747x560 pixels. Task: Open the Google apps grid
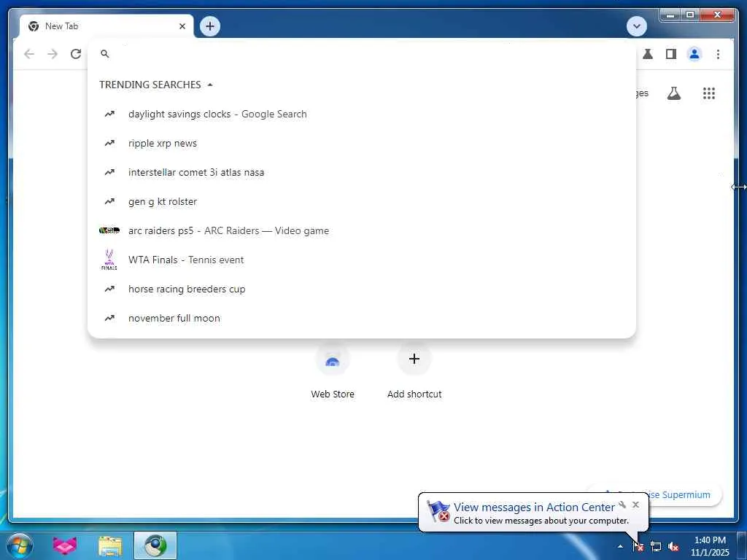click(709, 93)
